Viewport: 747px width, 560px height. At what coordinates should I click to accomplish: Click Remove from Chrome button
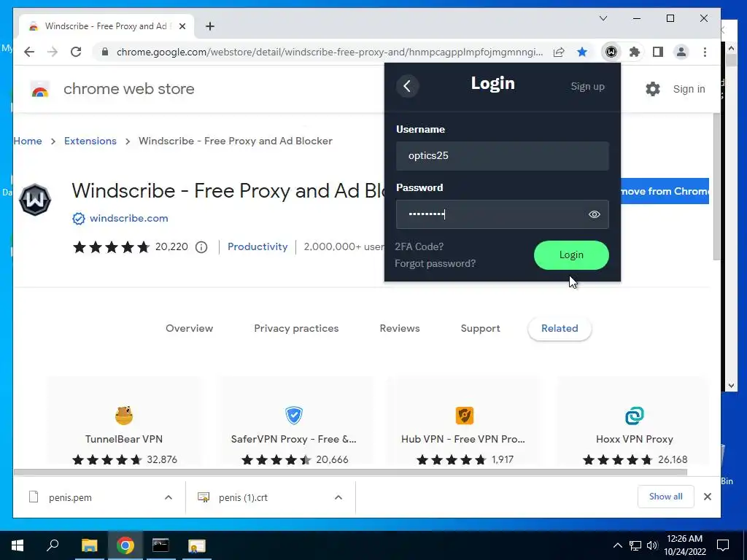point(665,192)
